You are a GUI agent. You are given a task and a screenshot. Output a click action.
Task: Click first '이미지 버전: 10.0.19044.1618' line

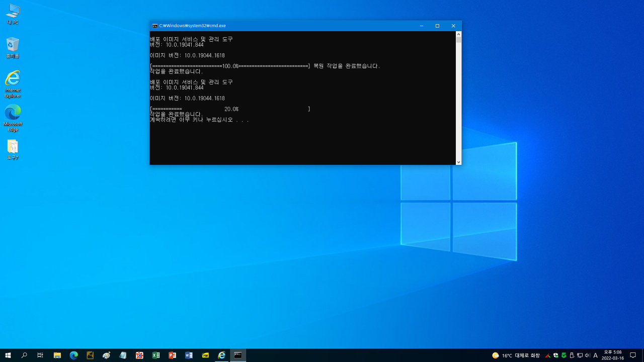(187, 55)
